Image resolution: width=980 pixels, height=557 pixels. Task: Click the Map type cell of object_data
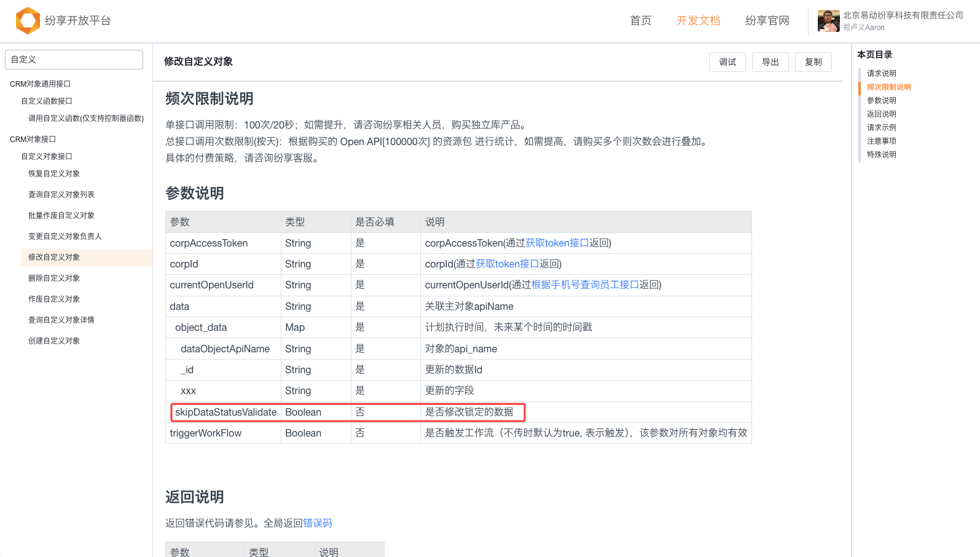coord(316,328)
